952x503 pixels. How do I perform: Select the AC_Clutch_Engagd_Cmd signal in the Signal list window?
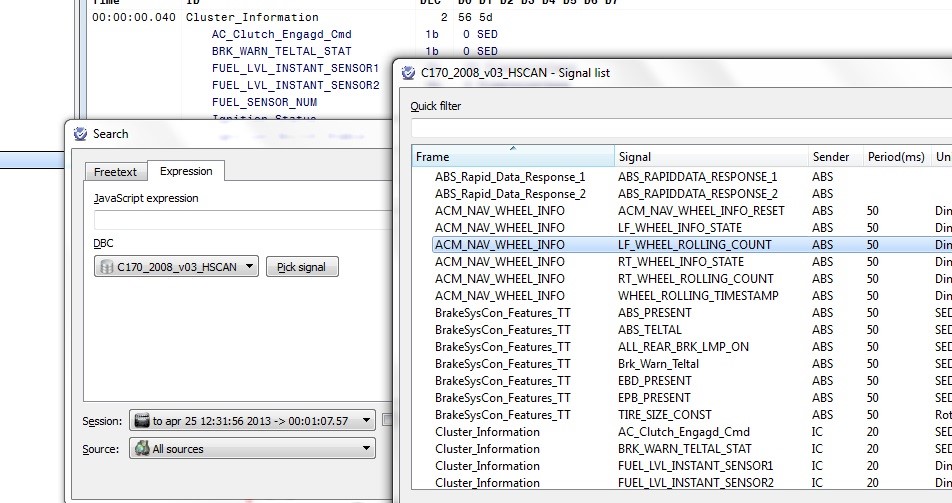point(684,432)
